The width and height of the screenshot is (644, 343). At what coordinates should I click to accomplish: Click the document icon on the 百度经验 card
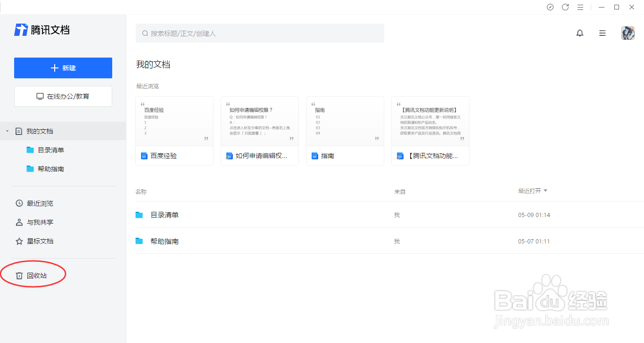click(144, 155)
